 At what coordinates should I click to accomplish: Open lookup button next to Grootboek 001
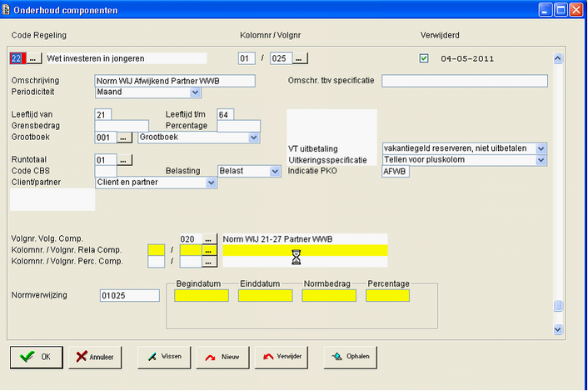point(124,138)
